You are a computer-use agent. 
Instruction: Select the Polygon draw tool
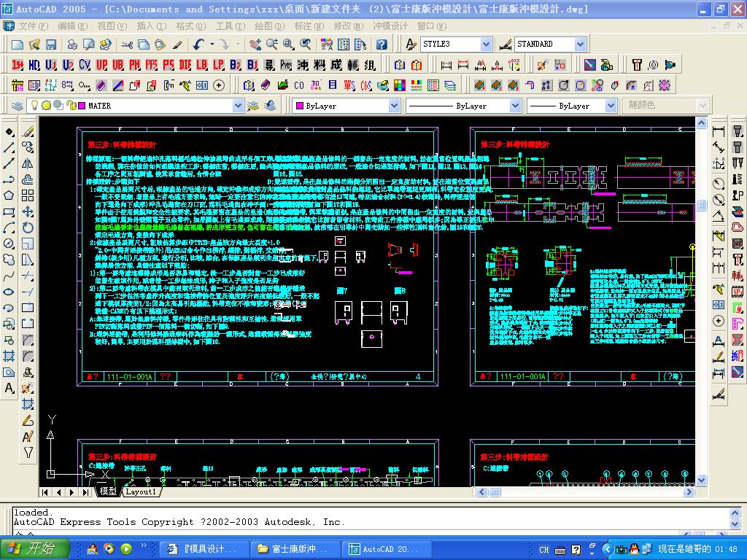[9, 195]
